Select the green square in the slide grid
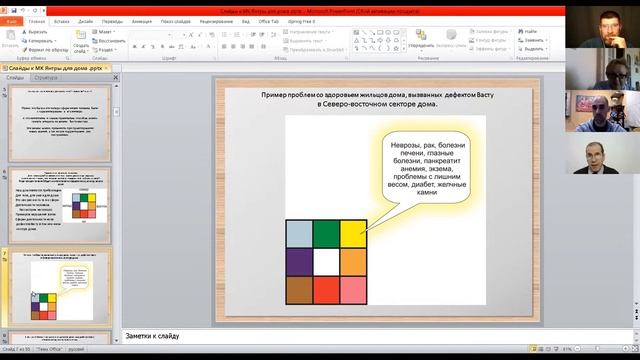 click(326, 234)
